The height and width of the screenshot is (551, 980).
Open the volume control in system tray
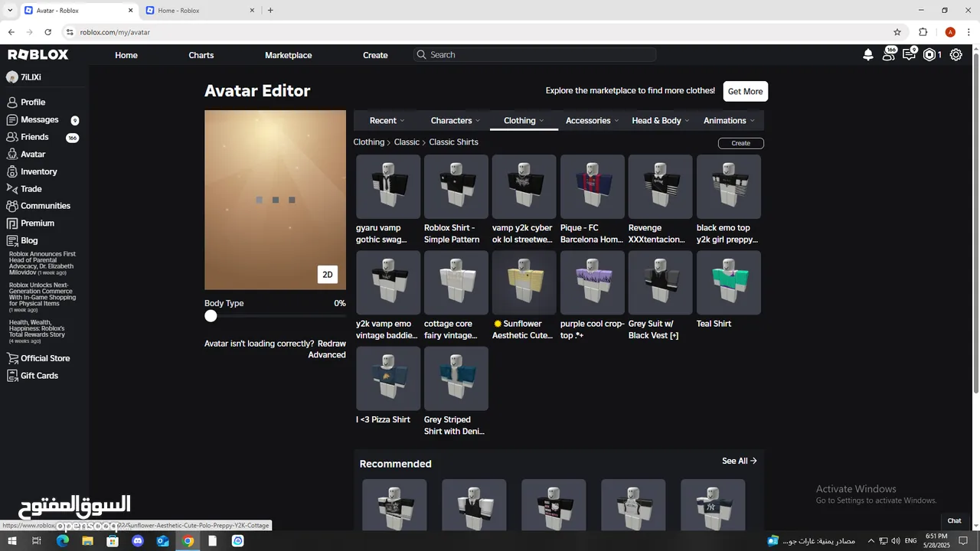coord(895,541)
